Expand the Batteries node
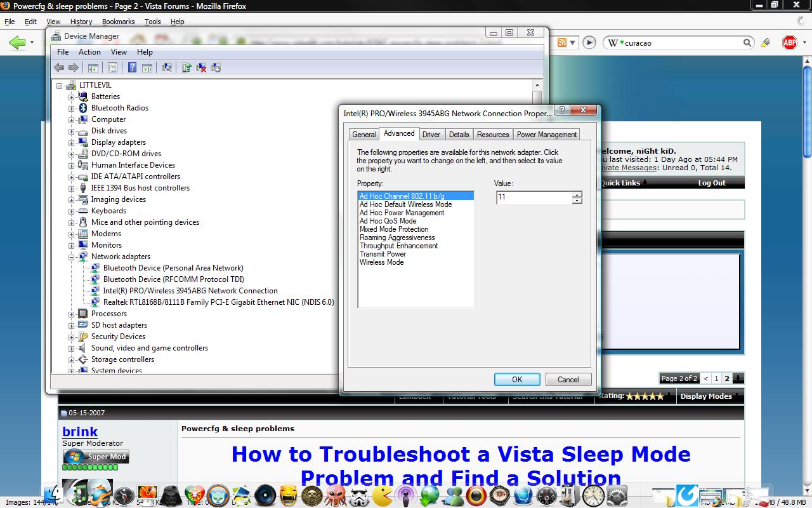Screen dimensions: 812x508 pyautogui.click(x=72, y=97)
